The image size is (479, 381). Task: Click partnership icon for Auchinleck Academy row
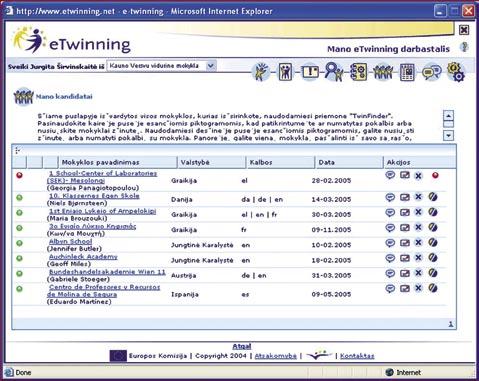433,258
